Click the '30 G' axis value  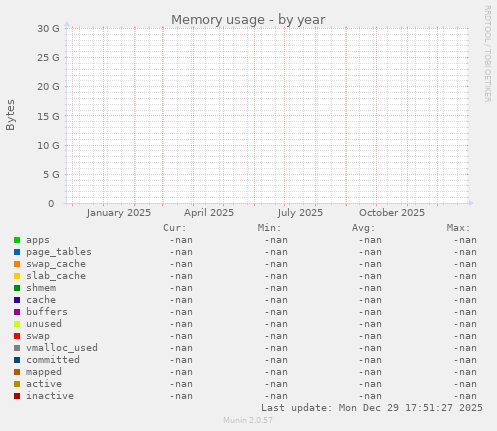48,29
